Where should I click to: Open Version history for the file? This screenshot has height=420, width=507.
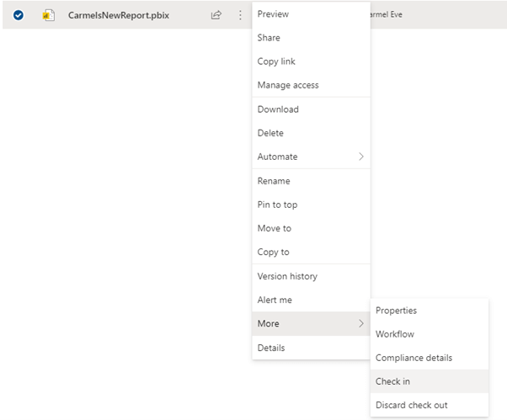point(287,276)
